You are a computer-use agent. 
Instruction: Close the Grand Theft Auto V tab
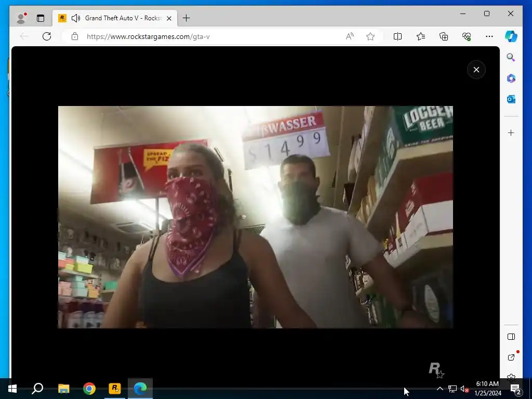click(x=169, y=18)
